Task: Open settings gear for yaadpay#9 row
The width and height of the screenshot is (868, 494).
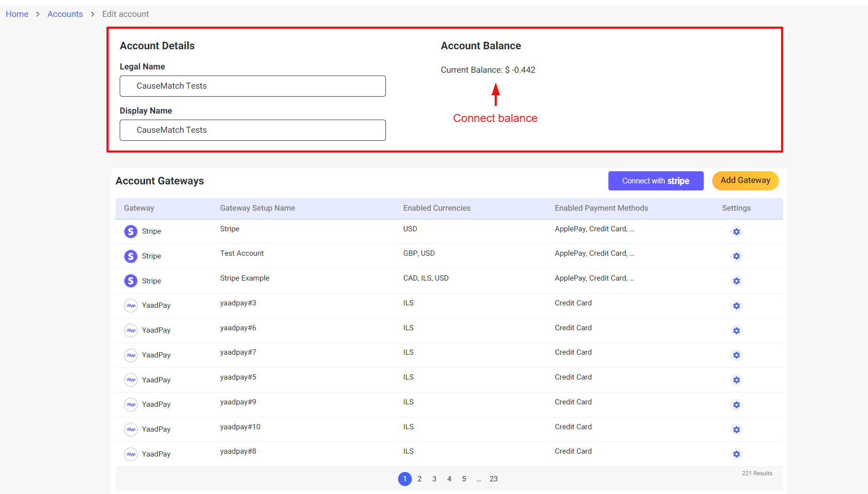Action: [736, 405]
